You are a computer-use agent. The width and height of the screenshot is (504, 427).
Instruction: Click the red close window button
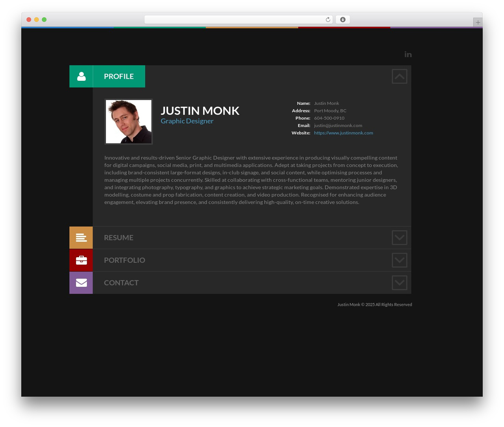pyautogui.click(x=29, y=20)
